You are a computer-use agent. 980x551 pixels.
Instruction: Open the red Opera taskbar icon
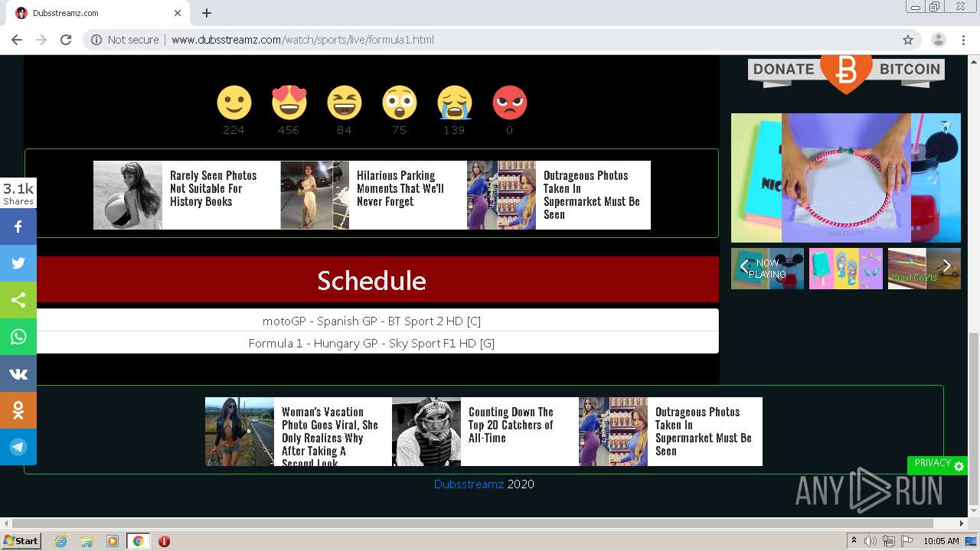(x=164, y=541)
